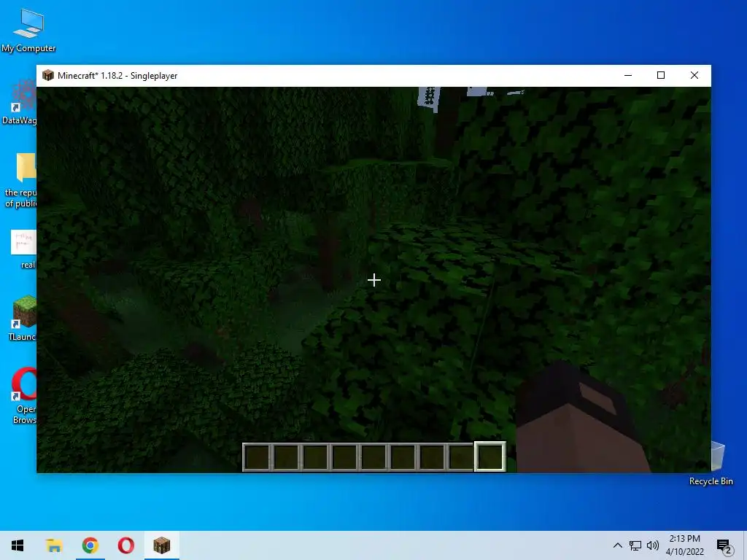Select the fourth hotbar slot
Screen dimensions: 747x560
click(344, 456)
